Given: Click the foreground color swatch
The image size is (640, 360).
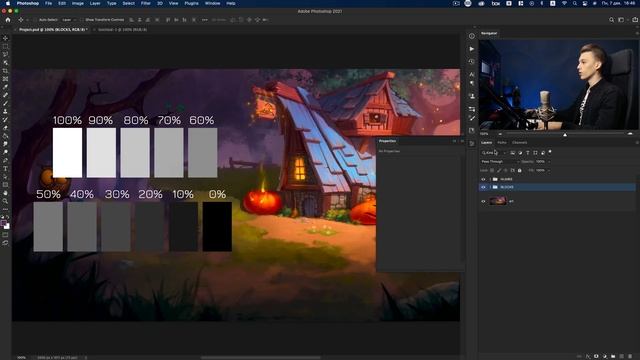Looking at the screenshot, I should (x=4, y=223).
